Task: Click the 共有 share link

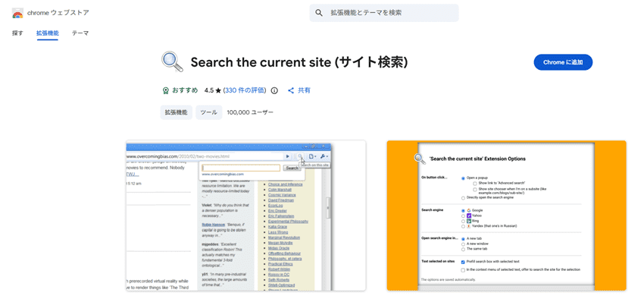Action: [304, 90]
